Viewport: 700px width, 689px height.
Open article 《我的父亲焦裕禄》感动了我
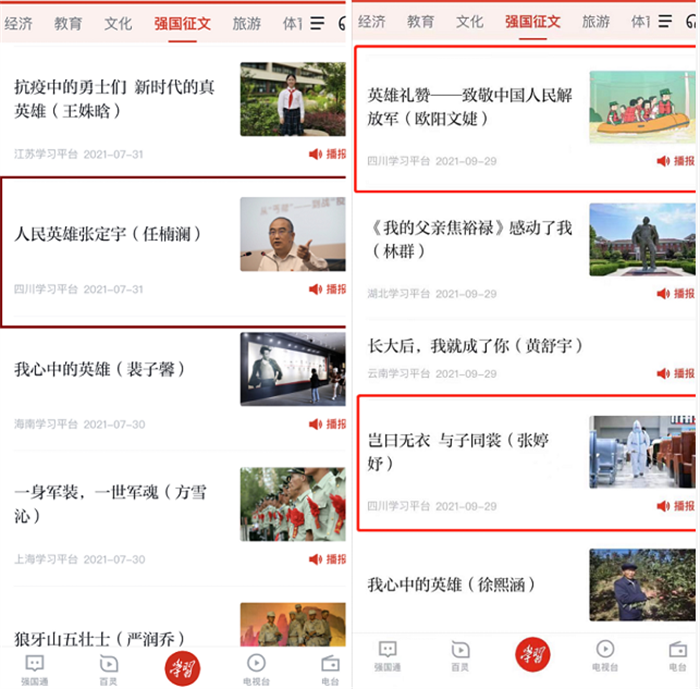(470, 239)
